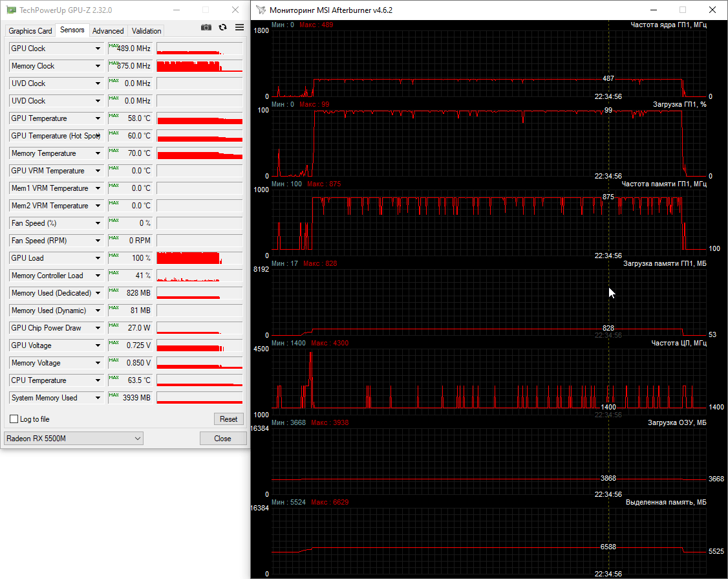Expand the GPU Temperature sensor dropdown

coord(98,118)
